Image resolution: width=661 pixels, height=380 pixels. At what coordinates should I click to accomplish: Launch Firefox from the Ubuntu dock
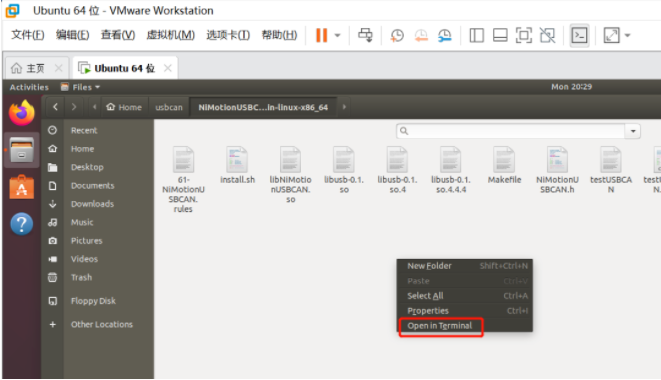[x=21, y=113]
